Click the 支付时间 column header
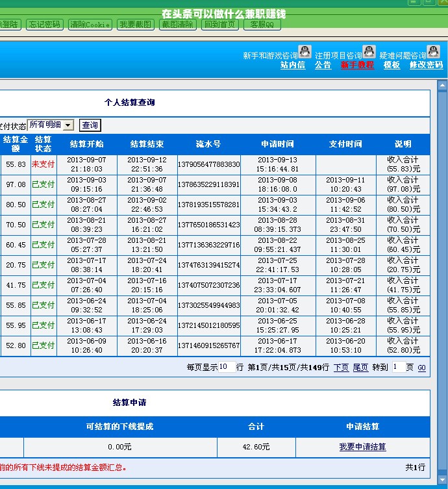The height and width of the screenshot is (489, 448). [x=346, y=144]
